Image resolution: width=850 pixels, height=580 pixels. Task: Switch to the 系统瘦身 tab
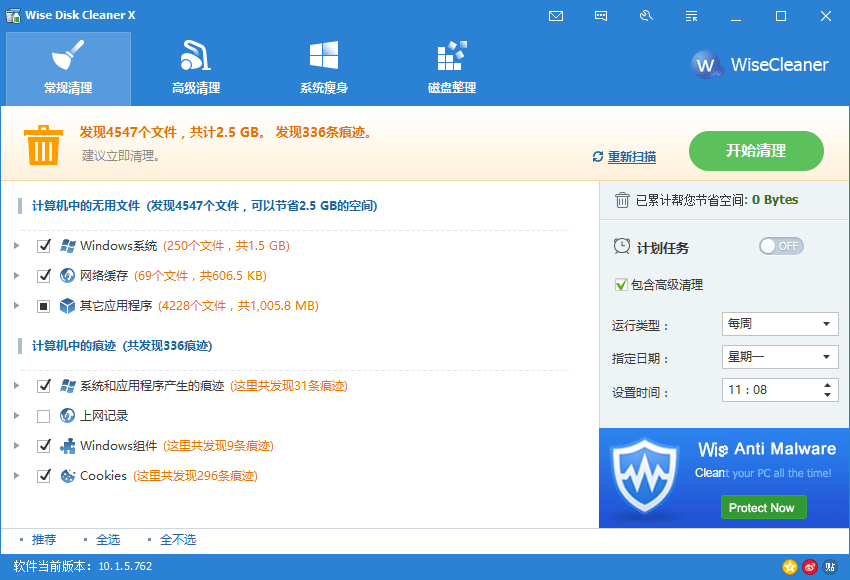[x=324, y=69]
